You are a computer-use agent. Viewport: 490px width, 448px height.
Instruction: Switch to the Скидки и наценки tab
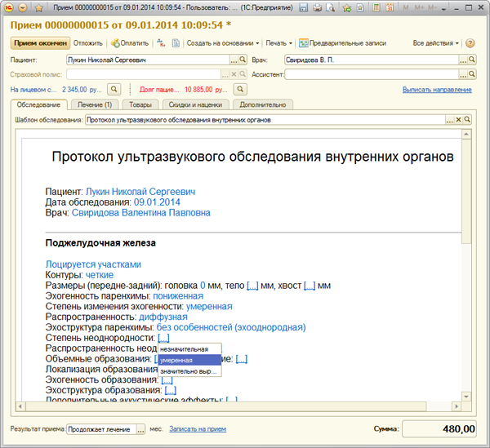coord(195,104)
